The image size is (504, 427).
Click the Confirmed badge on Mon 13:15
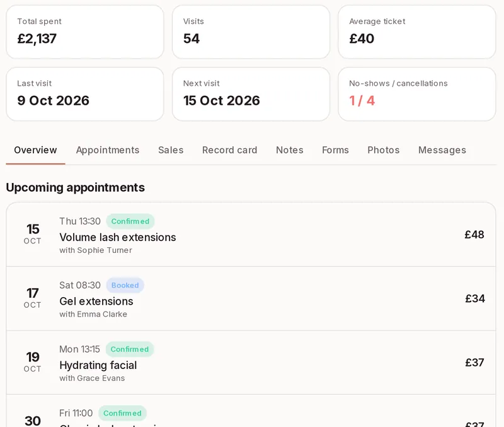tap(130, 349)
